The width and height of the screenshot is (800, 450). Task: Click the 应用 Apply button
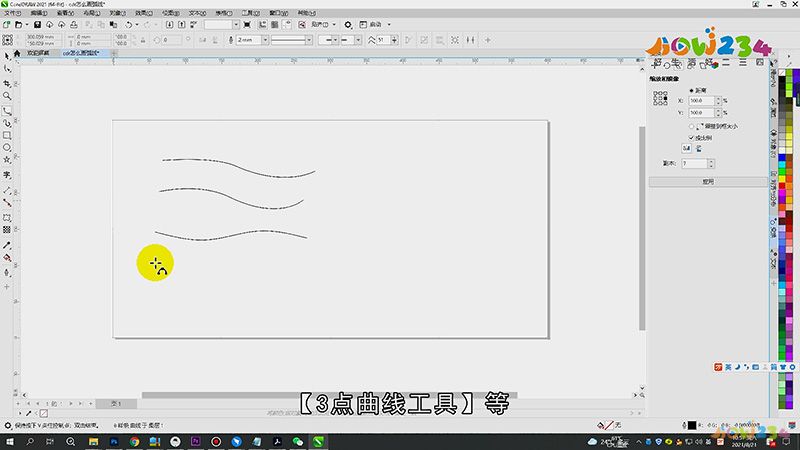point(708,182)
